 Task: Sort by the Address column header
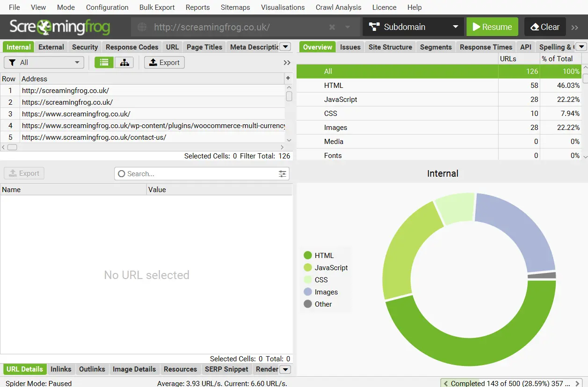click(x=152, y=79)
